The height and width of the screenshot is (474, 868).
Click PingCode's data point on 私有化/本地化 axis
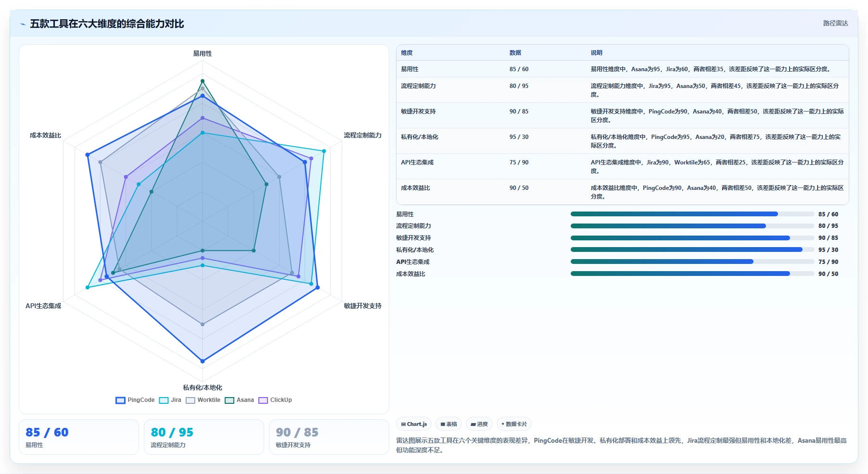coord(203,361)
